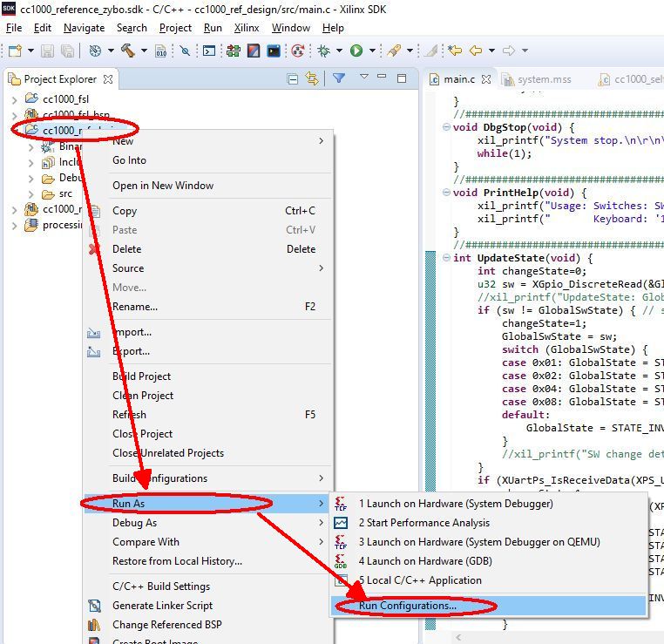Select the main.c editor tab
The width and height of the screenshot is (664, 644).
point(458,79)
